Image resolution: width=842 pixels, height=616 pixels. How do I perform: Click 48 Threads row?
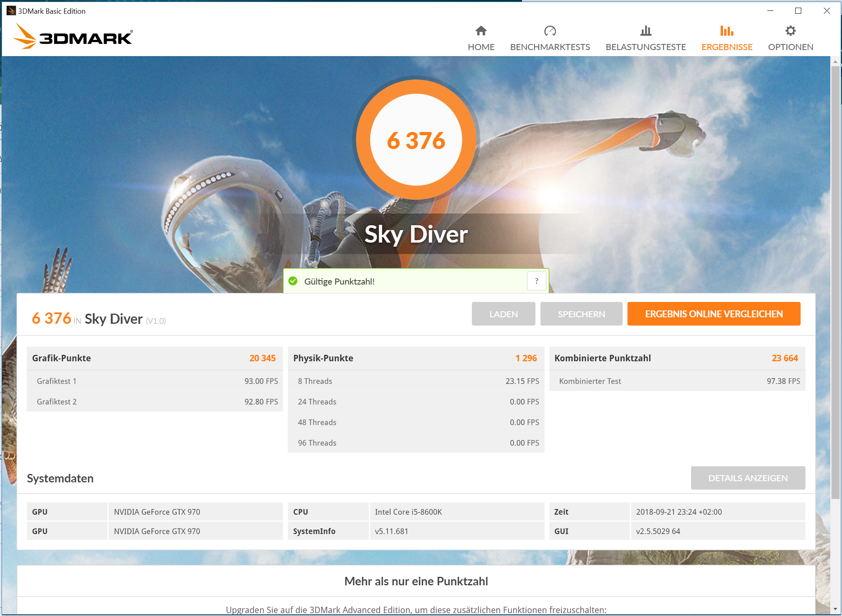tap(416, 422)
